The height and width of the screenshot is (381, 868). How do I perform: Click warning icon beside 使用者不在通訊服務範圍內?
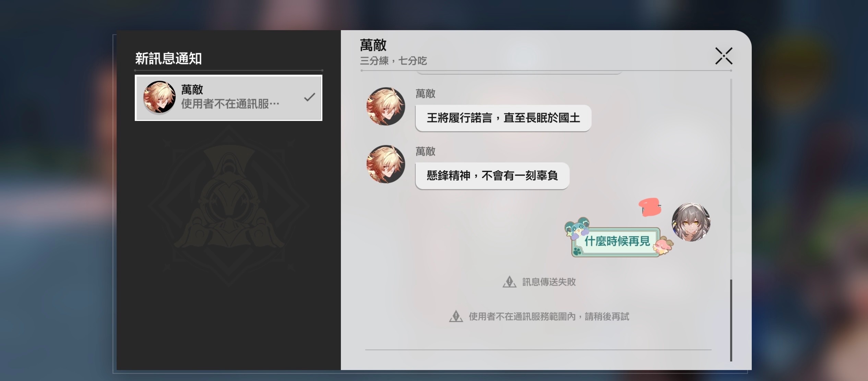(456, 316)
